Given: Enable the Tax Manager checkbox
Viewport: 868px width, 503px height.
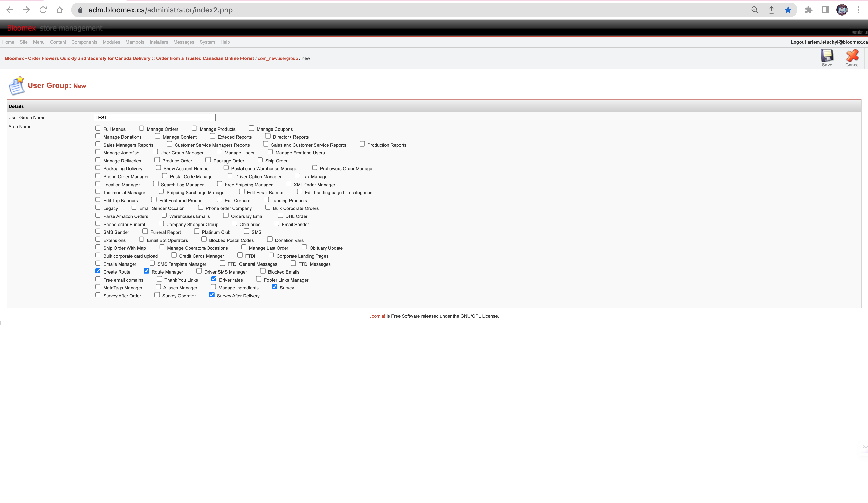Looking at the screenshot, I should (x=297, y=176).
